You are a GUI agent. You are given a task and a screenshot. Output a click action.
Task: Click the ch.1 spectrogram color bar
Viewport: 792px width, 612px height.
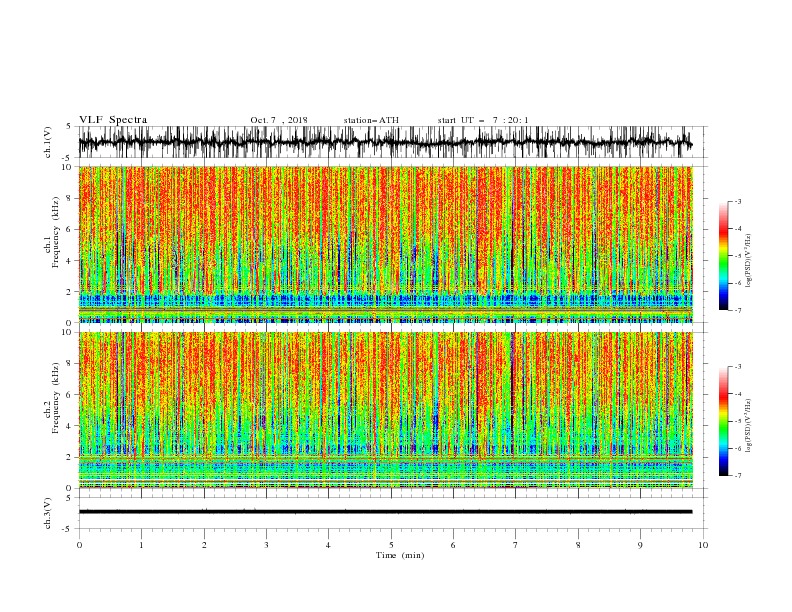pyautogui.click(x=723, y=256)
